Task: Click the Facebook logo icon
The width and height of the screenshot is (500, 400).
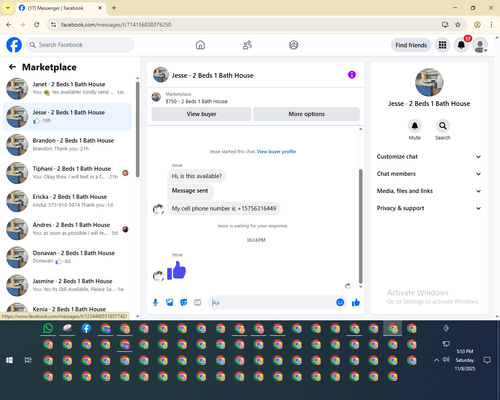Action: pyautogui.click(x=14, y=45)
